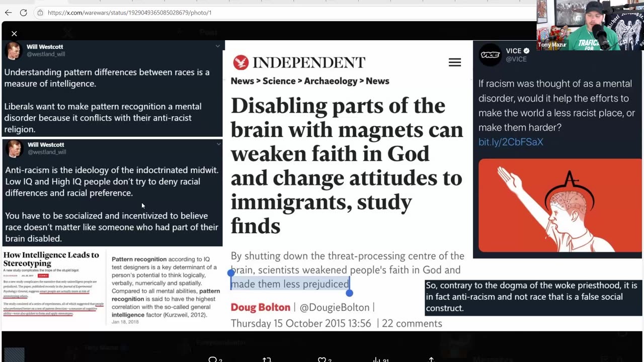Image resolution: width=644 pixels, height=362 pixels.
Task: Select the Science breadcrumb
Action: 279,81
